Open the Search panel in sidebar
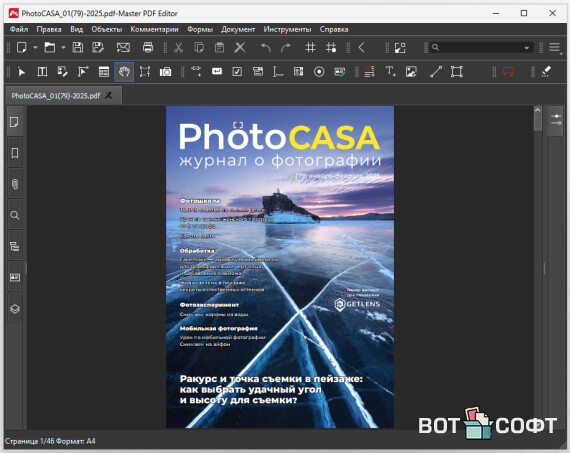The image size is (570, 453). tap(15, 215)
